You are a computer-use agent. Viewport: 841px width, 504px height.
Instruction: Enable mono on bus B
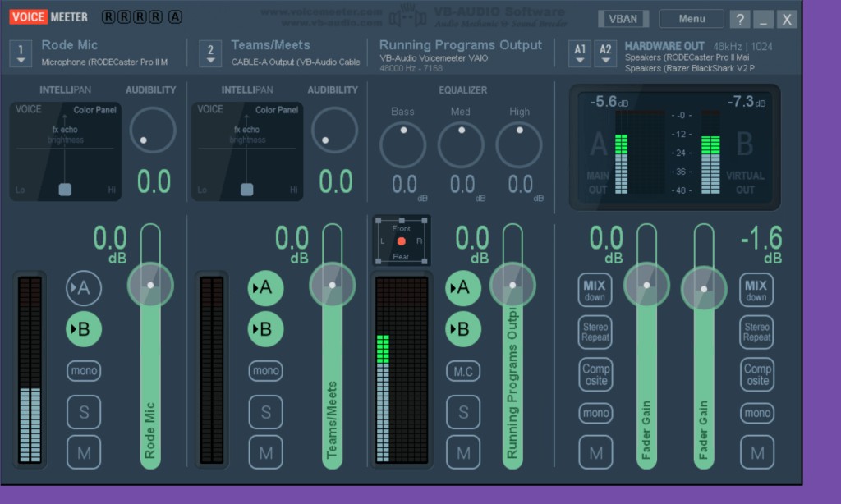[757, 413]
